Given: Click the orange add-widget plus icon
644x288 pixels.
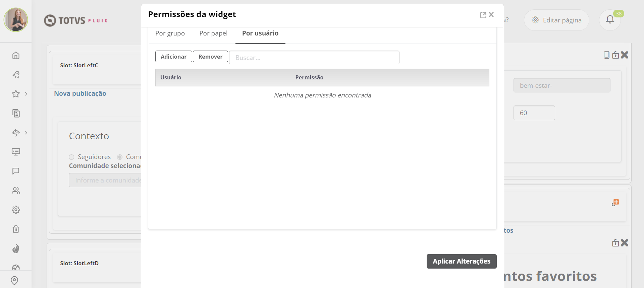Looking at the screenshot, I should (615, 203).
